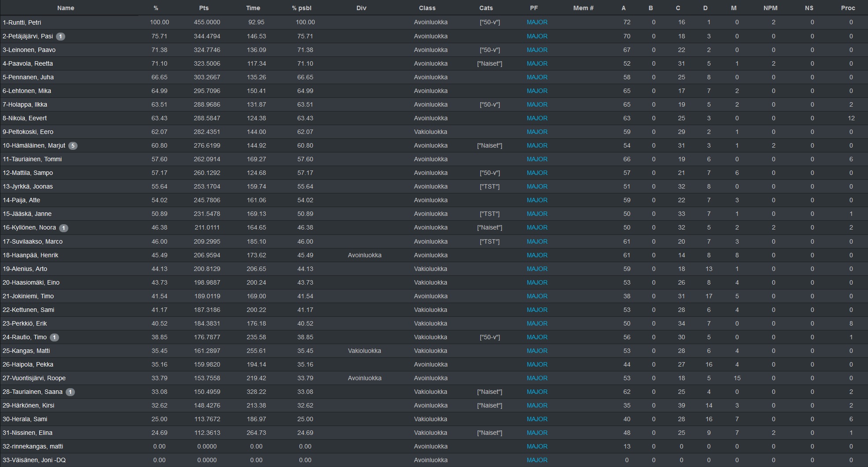
Task: Open MAJOR link in rinnekangas, matti row
Action: [x=537, y=446]
